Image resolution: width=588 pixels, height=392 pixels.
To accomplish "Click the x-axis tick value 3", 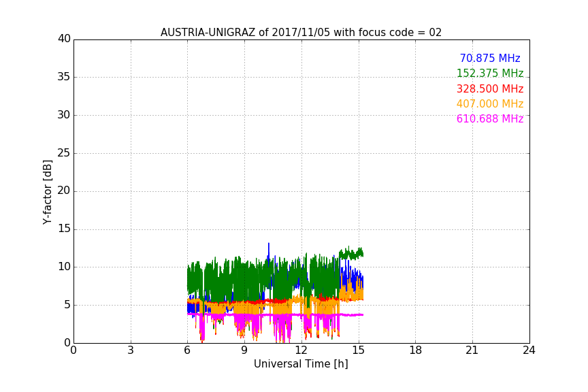I will point(131,350).
